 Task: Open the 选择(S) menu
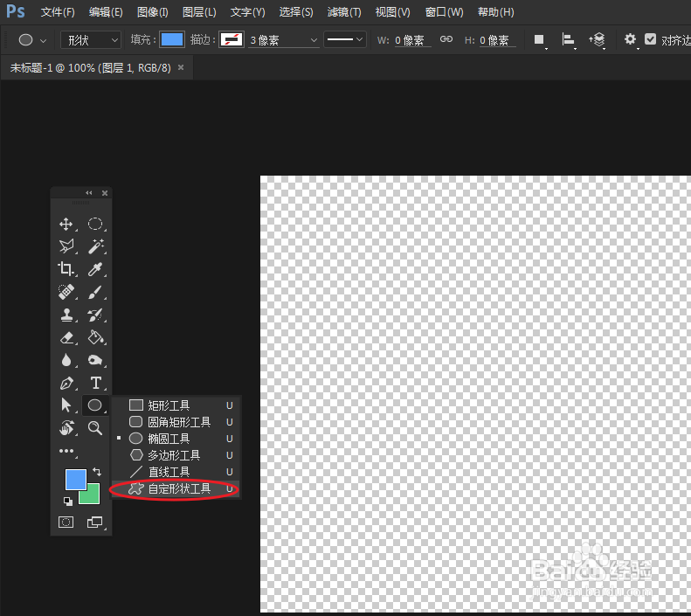296,12
